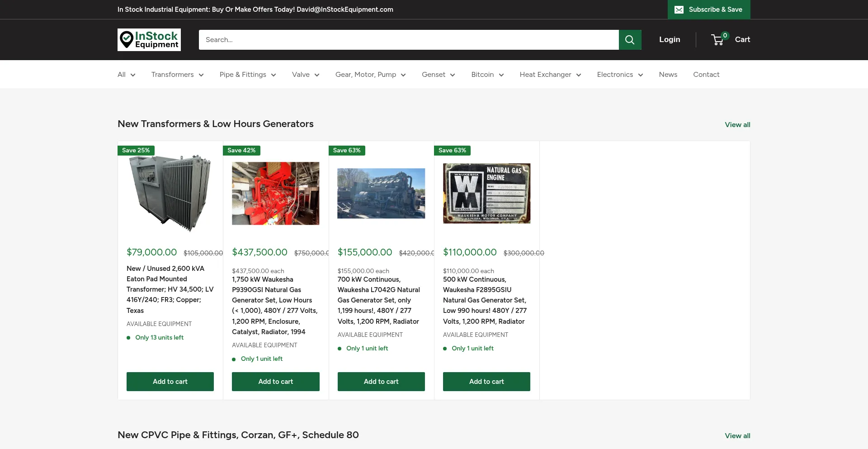The height and width of the screenshot is (449, 868).
Task: Click the Save 25% badge
Action: pyautogui.click(x=136, y=151)
